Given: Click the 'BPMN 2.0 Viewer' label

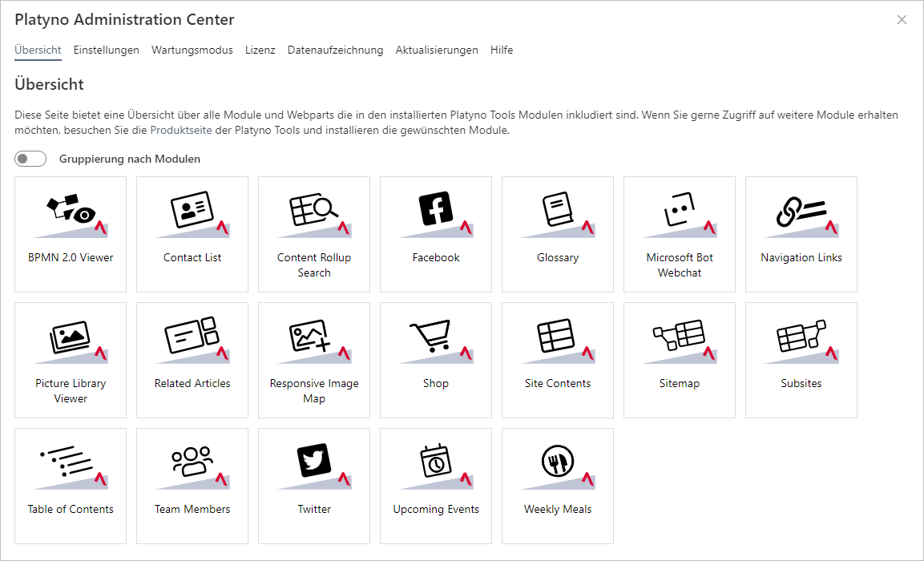Looking at the screenshot, I should [x=71, y=257].
